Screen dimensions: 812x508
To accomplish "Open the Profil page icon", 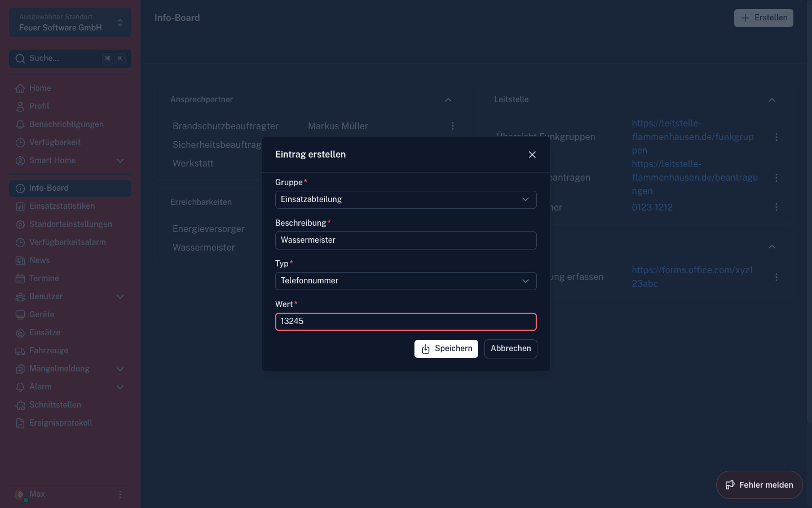I will pos(20,106).
